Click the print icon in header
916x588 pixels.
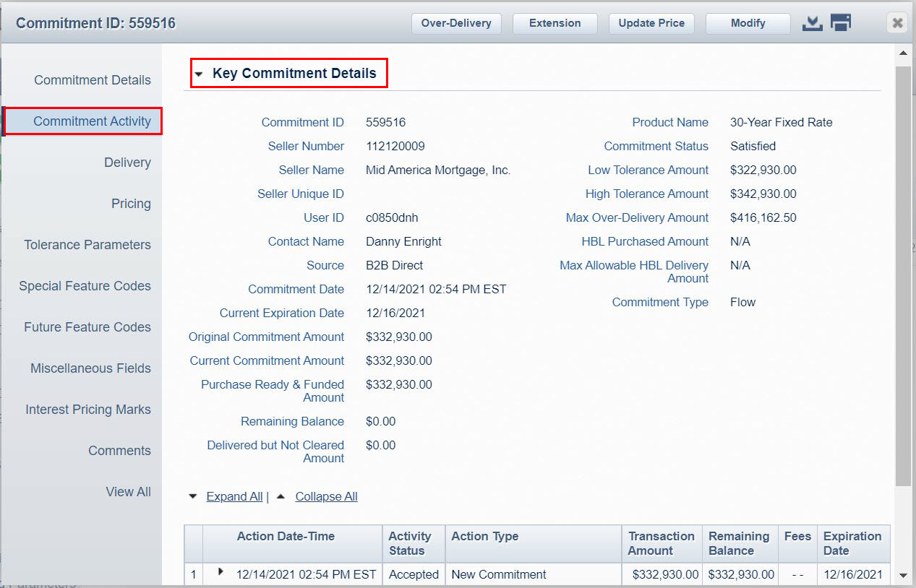pyautogui.click(x=841, y=23)
